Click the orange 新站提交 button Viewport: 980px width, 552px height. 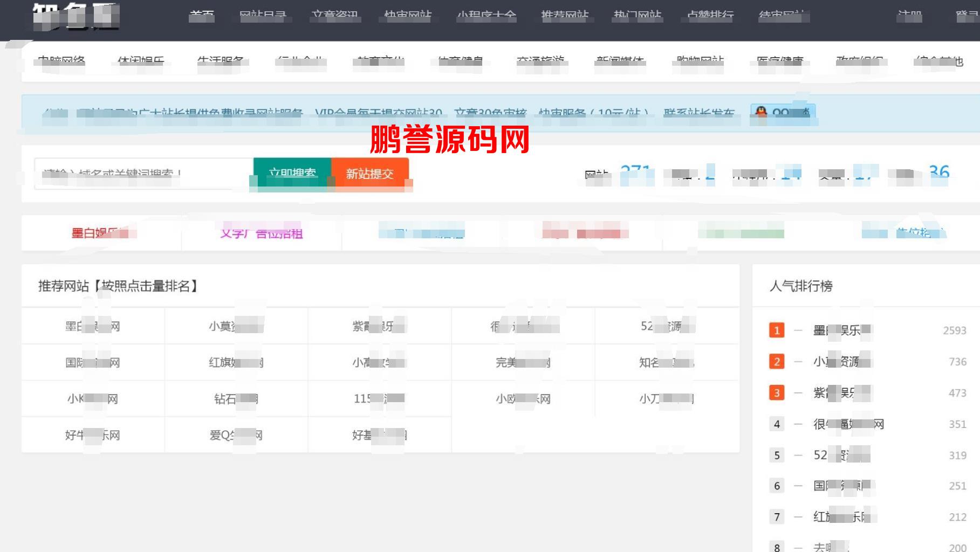point(370,174)
